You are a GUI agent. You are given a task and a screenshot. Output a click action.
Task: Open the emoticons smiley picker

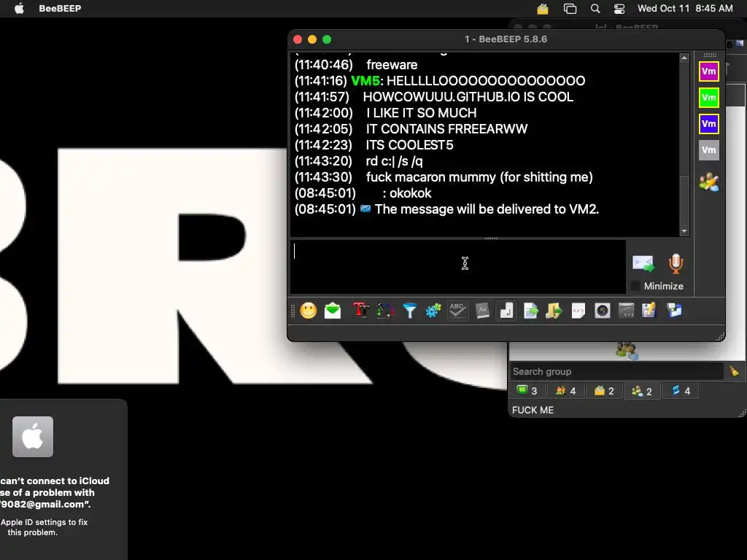point(309,311)
